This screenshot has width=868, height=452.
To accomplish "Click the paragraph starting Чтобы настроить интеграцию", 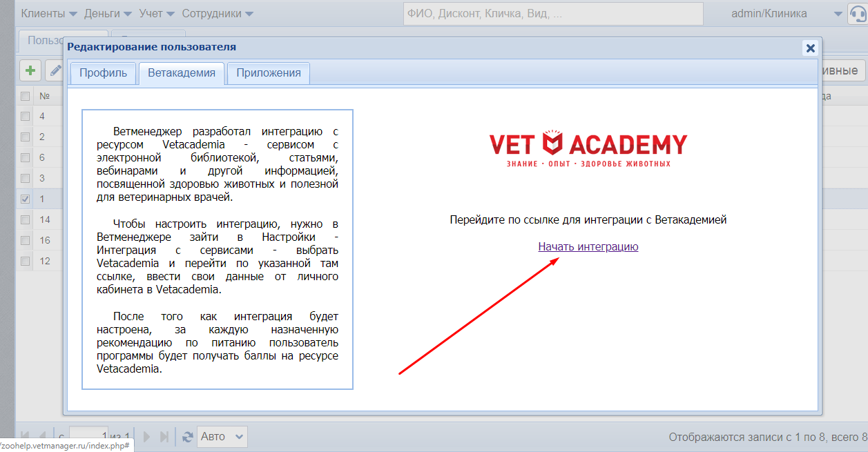I will (218, 257).
